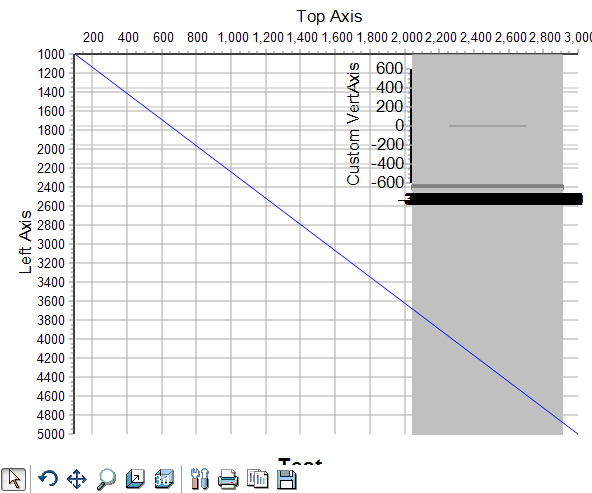The height and width of the screenshot is (493, 592).
Task: Click the 'Top Axis' title
Action: coord(329,16)
